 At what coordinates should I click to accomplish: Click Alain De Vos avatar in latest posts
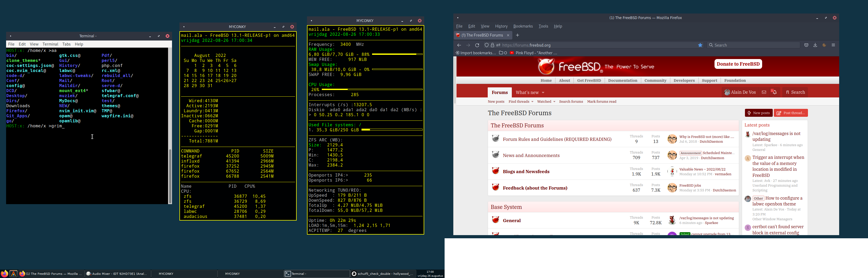748,199
